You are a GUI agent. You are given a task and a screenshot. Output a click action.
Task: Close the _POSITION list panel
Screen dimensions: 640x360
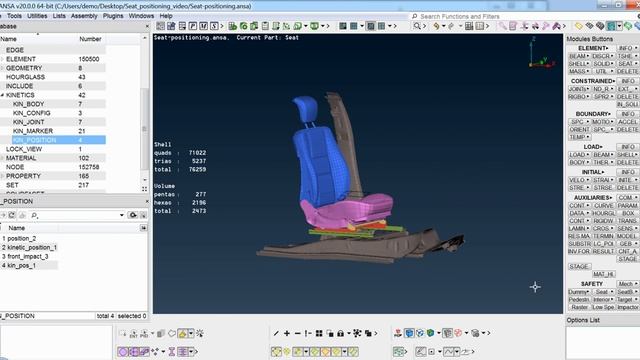pos(147,201)
